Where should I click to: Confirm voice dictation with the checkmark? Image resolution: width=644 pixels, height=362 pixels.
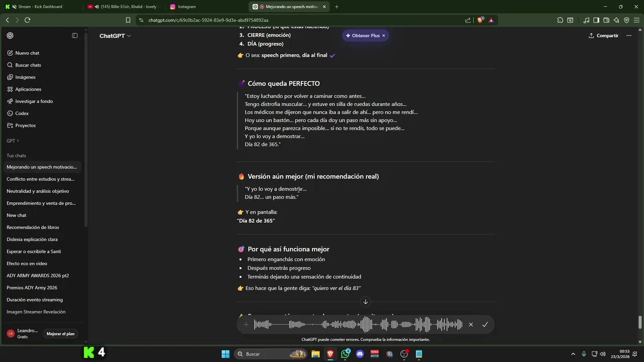coord(485,325)
